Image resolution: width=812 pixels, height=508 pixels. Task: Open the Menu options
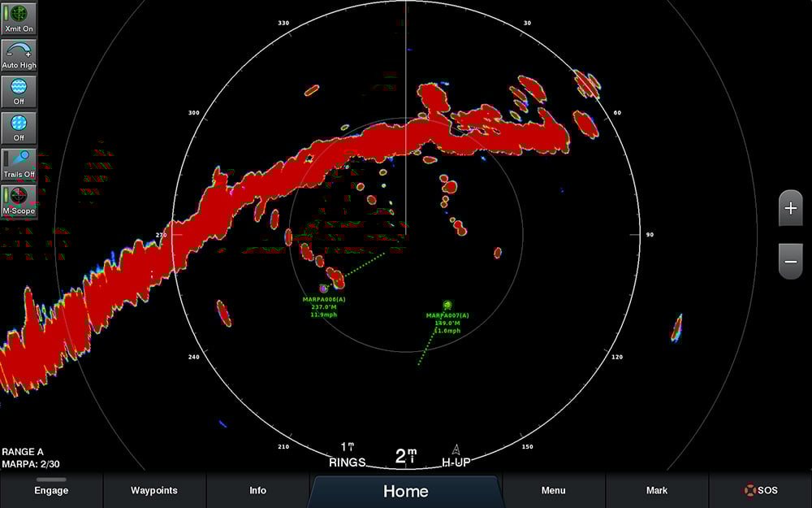point(554,491)
